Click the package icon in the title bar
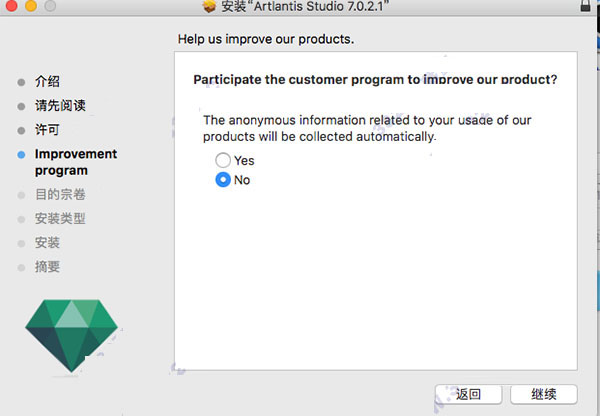The width and height of the screenshot is (600, 416). (209, 7)
